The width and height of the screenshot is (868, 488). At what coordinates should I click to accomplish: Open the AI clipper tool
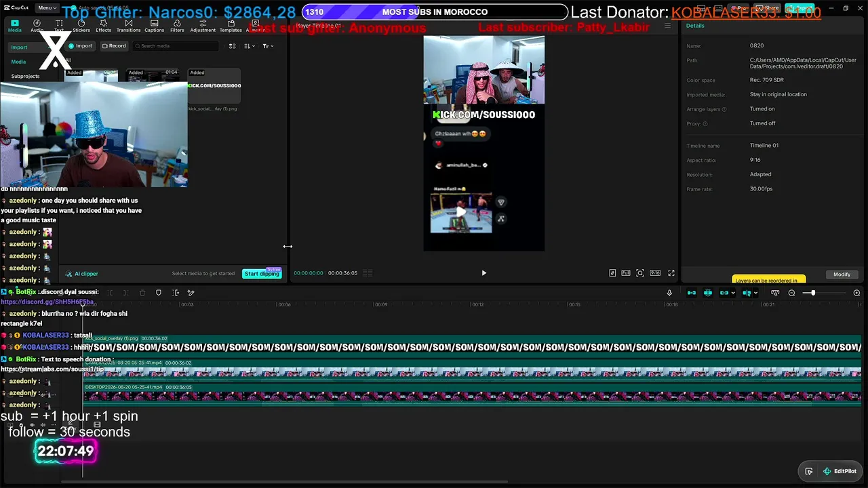pos(81,274)
